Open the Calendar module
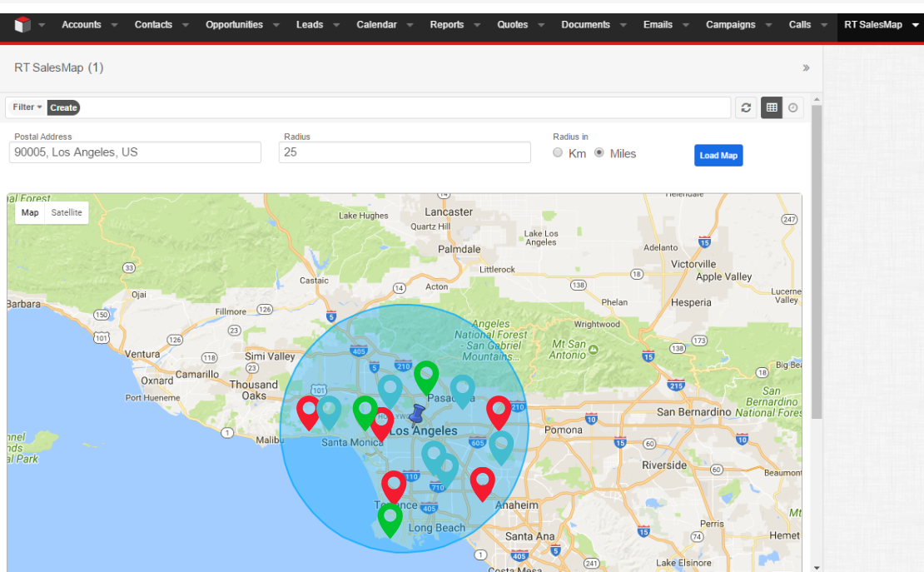This screenshot has height=572, width=924. 376,25
